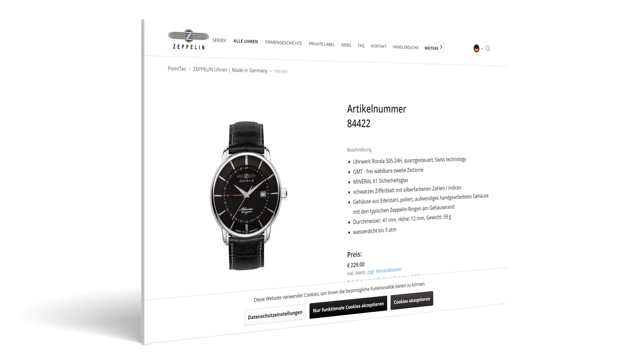This screenshot has height=362, width=644.
Task: Click the PointTec breadcrumb link
Action: [x=177, y=69]
